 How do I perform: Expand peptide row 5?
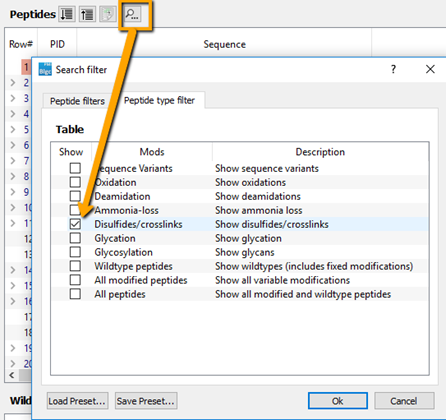click(13, 129)
